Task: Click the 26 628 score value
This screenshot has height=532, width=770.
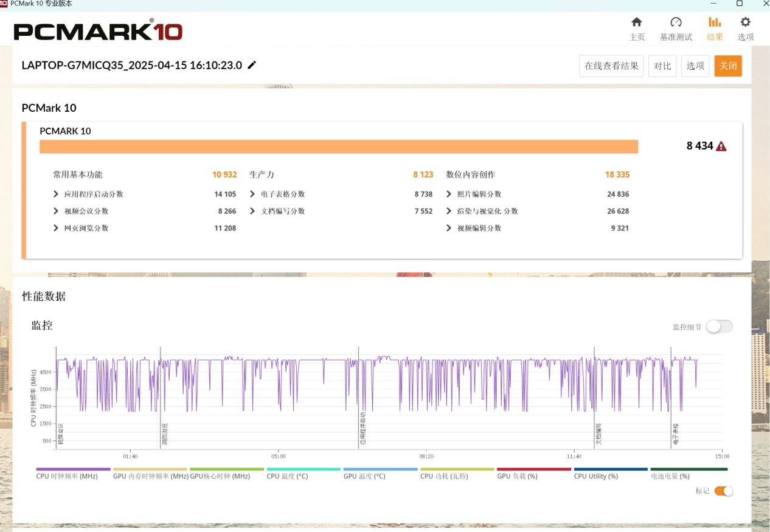Action: [618, 211]
